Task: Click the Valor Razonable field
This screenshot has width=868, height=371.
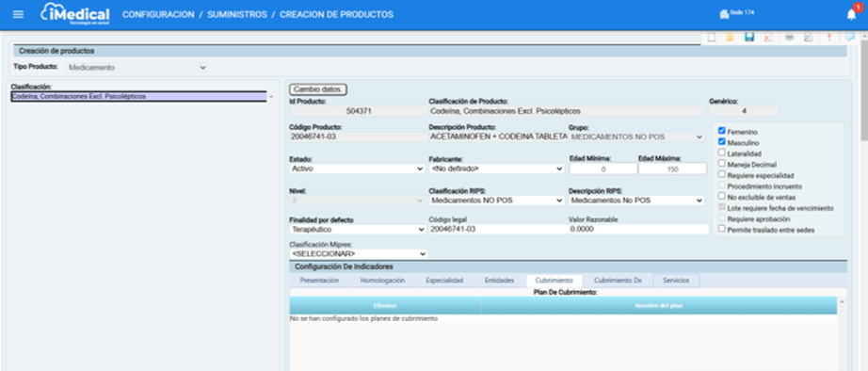Action: (638, 229)
